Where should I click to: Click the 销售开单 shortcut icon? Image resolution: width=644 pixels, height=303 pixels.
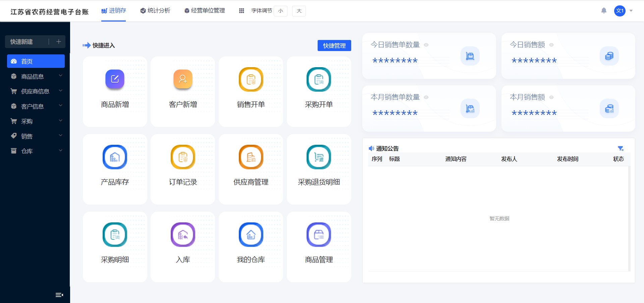pyautogui.click(x=251, y=79)
